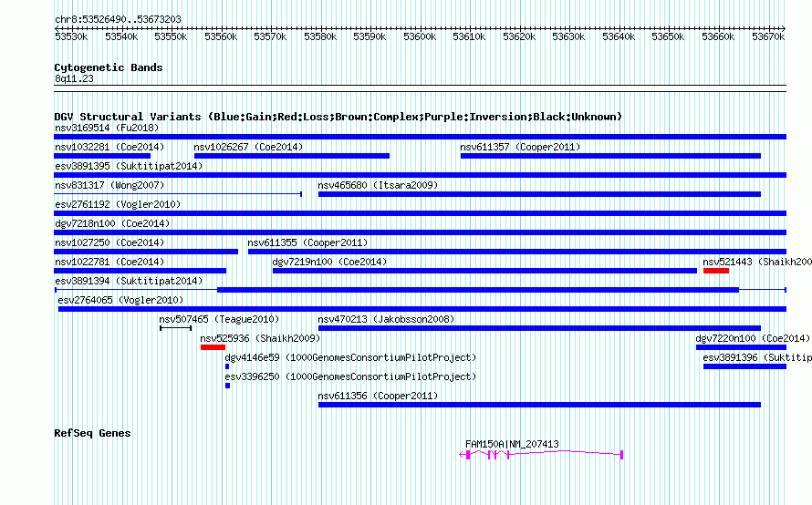Click the nsv3169514 (Fu2018) variant label
Viewport: 812px width, 505px height.
(x=107, y=128)
